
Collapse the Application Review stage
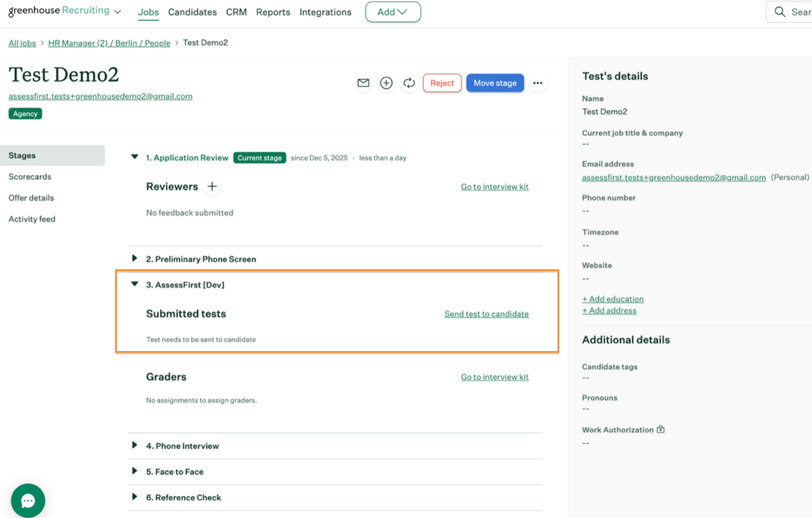(x=134, y=157)
